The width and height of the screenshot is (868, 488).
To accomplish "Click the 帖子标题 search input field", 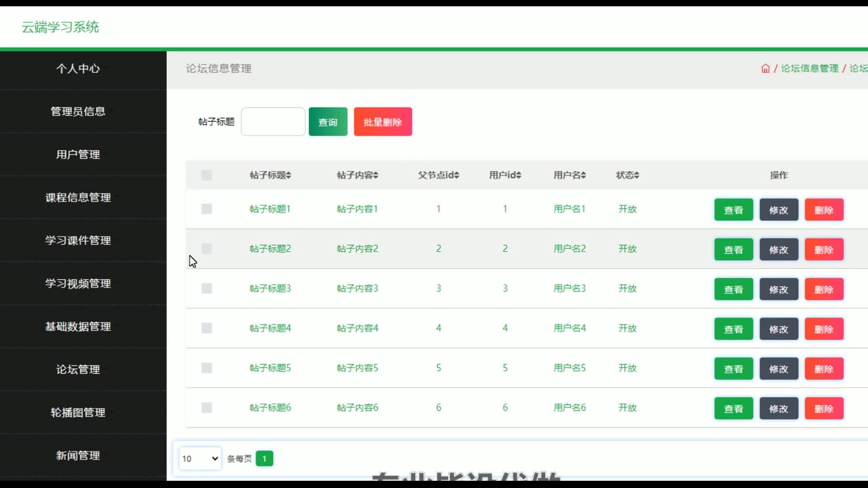I will point(273,122).
